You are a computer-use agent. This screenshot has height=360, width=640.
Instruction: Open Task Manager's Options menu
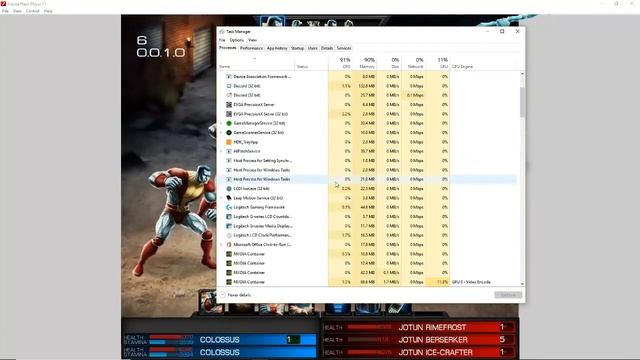click(236, 40)
